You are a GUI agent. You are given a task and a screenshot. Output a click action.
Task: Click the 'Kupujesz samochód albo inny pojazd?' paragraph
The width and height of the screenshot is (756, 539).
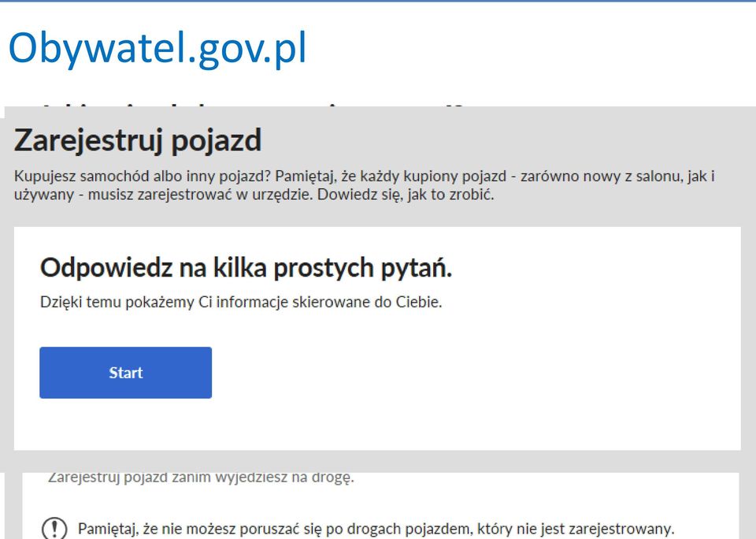click(x=364, y=185)
